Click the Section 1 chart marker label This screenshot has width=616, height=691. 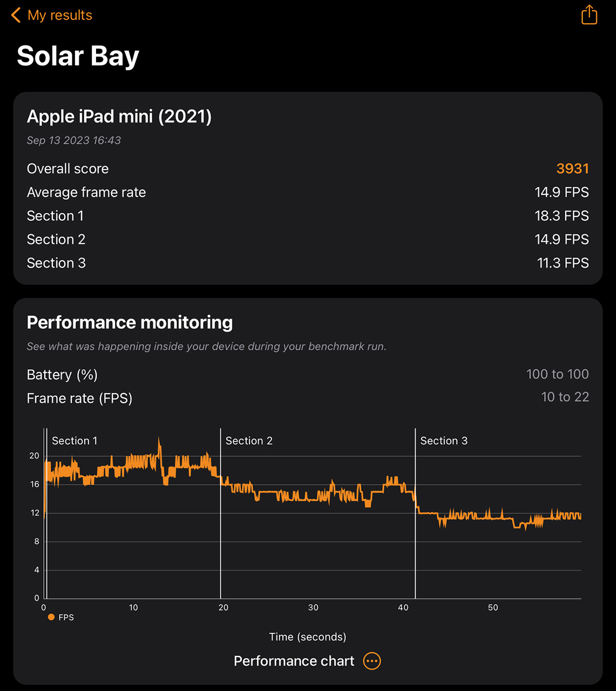click(75, 441)
